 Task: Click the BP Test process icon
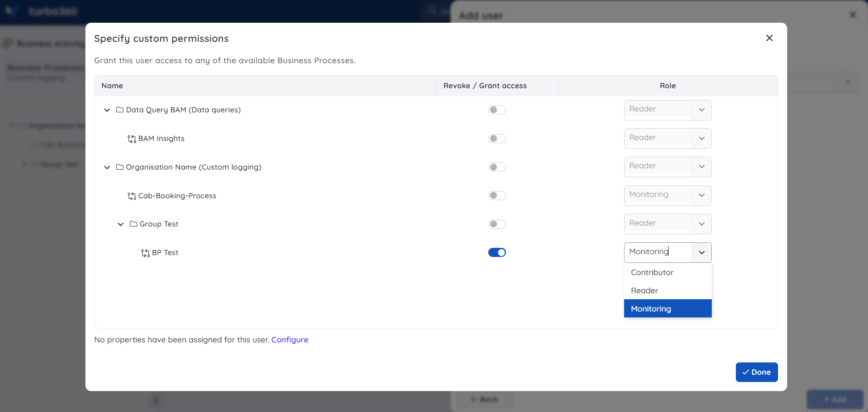pos(145,253)
